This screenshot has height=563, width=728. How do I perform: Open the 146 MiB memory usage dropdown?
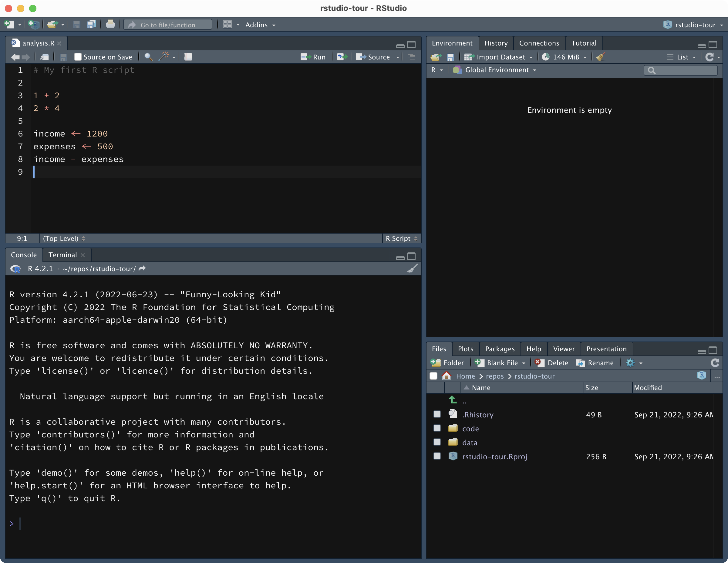point(564,57)
